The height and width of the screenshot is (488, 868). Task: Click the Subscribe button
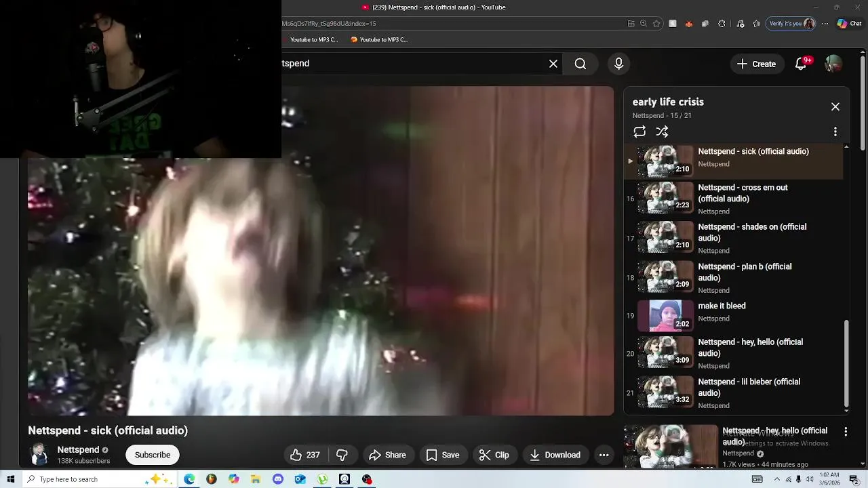coord(153,455)
